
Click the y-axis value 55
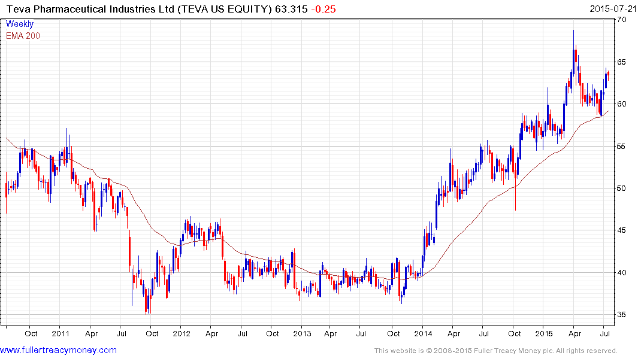coord(622,146)
